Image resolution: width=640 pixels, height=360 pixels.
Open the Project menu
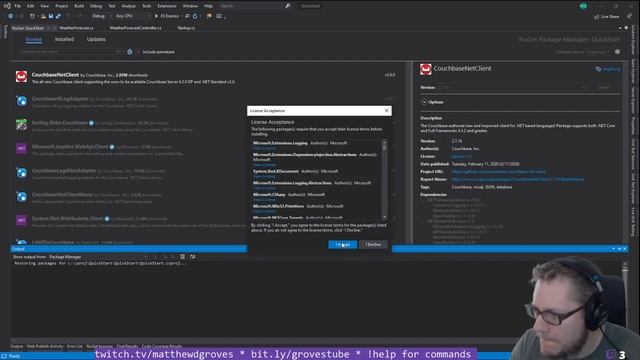[62, 6]
